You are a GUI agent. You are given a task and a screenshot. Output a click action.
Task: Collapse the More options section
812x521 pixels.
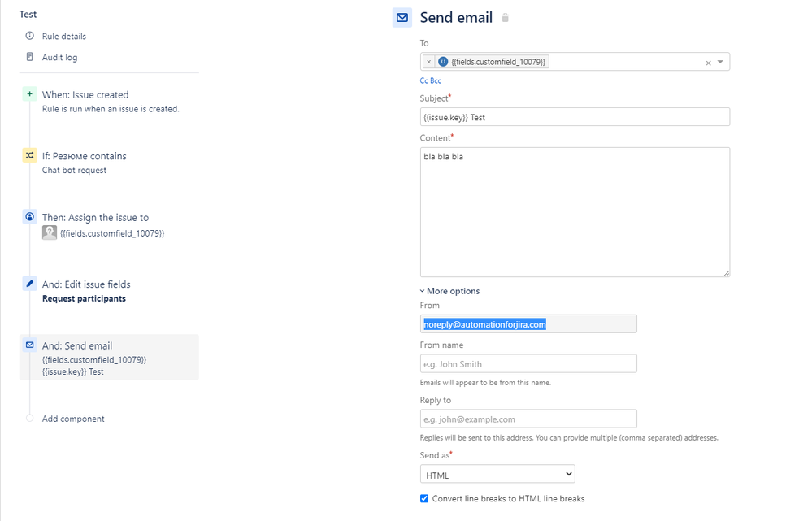(x=449, y=291)
